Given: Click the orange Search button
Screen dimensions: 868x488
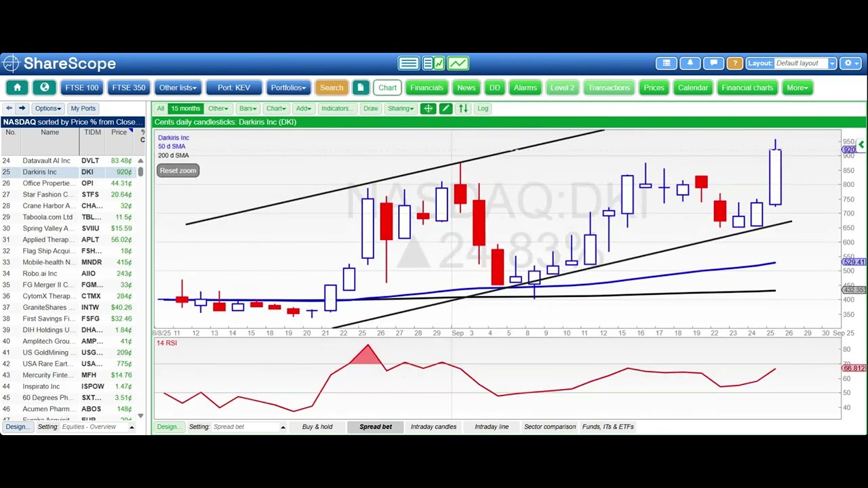Looking at the screenshot, I should (332, 87).
